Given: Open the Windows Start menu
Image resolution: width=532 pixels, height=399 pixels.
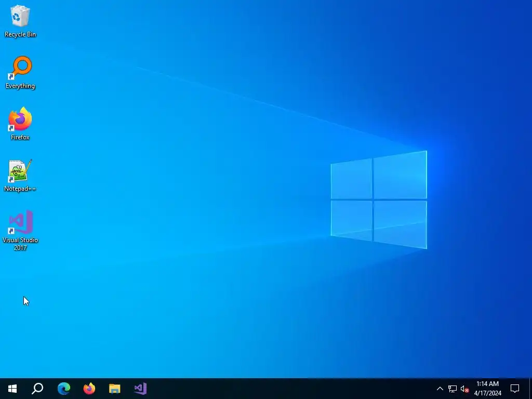Looking at the screenshot, I should [x=12, y=389].
